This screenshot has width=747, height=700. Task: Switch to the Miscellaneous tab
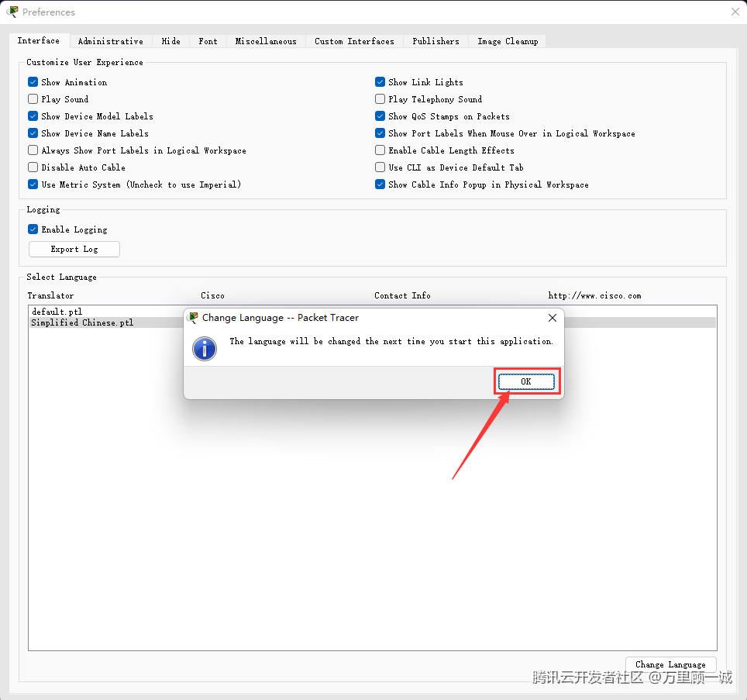click(266, 41)
